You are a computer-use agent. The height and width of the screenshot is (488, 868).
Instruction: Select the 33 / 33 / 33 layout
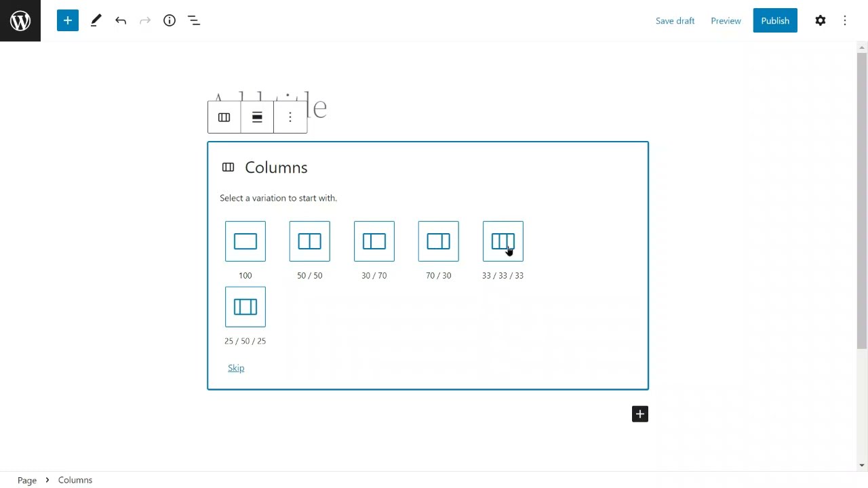503,241
